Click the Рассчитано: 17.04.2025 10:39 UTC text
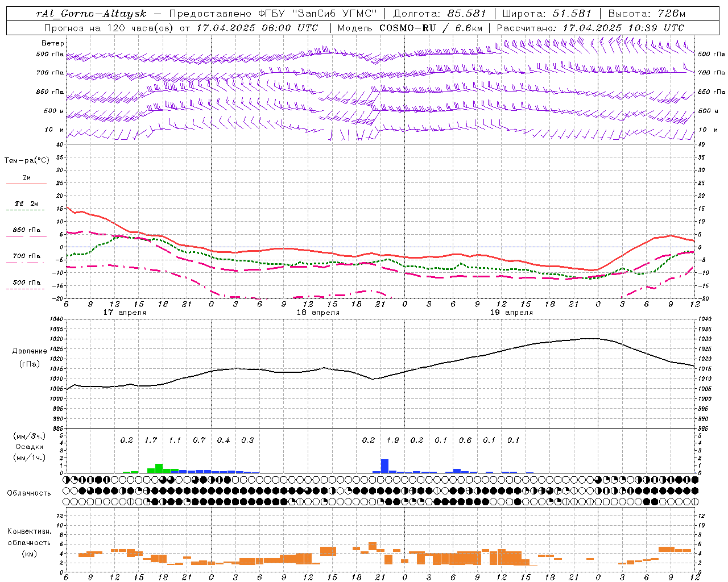 tap(590, 28)
